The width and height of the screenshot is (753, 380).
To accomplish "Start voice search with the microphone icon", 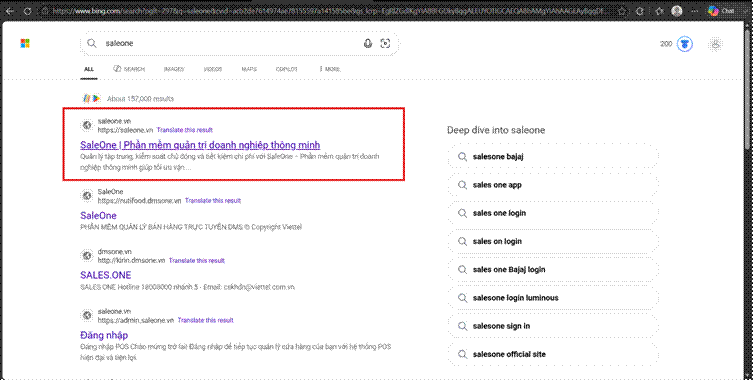I will [x=368, y=44].
